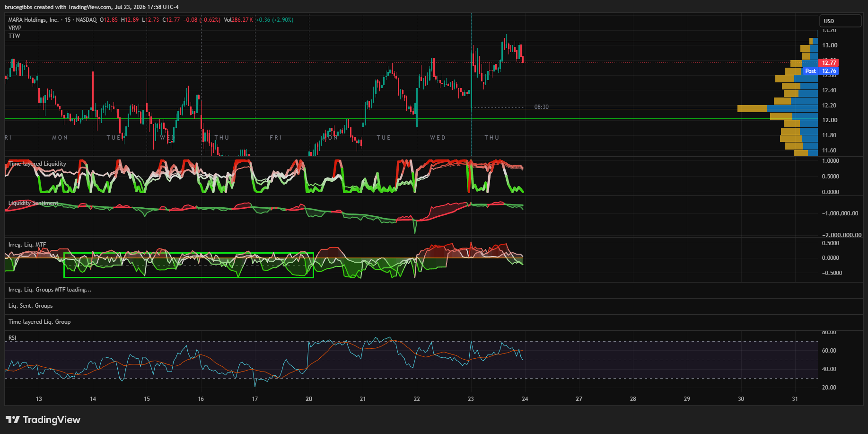Click the 40.00 RSI scale label
The height and width of the screenshot is (434, 868).
[829, 369]
